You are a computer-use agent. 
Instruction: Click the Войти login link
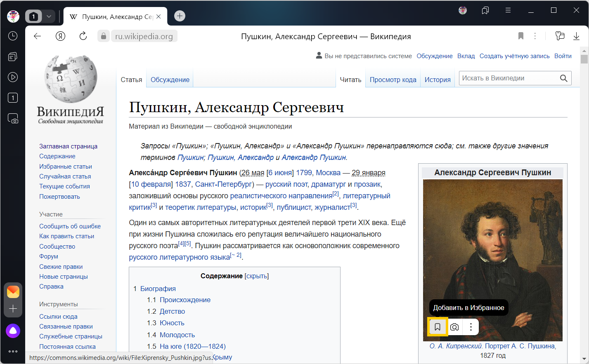click(x=563, y=56)
